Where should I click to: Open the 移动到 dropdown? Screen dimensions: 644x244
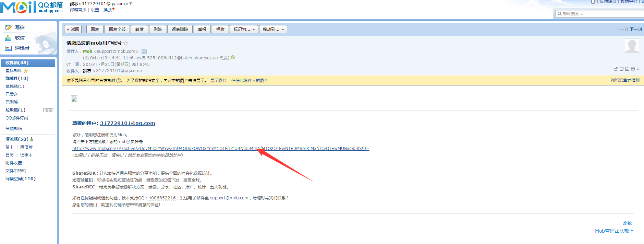pos(273,30)
